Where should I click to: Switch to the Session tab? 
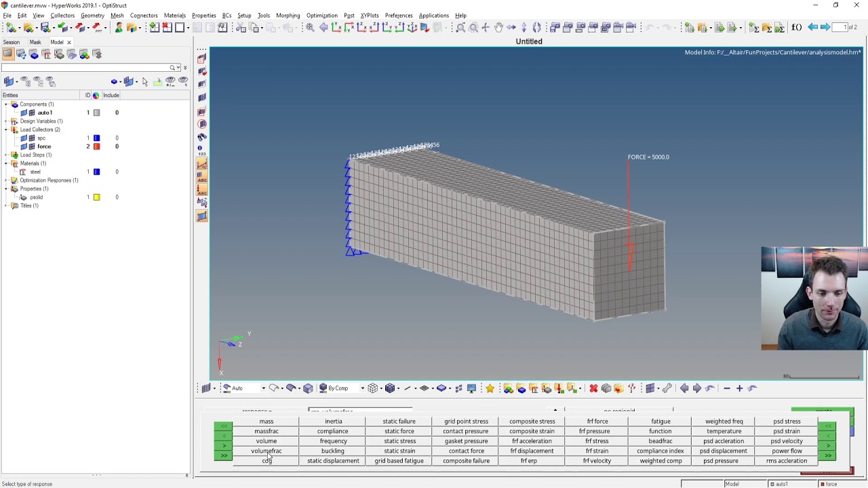[x=12, y=42]
